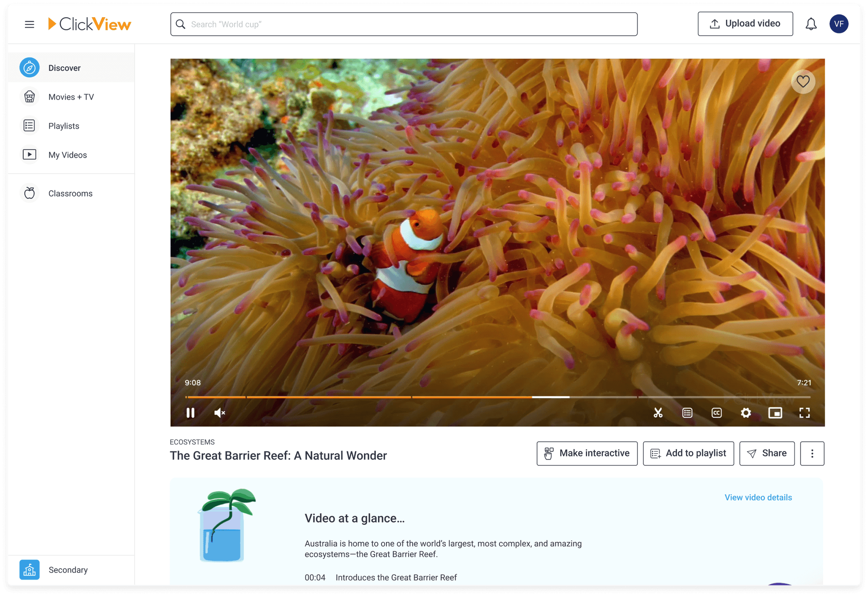Open View video details
Image resolution: width=868 pixels, height=596 pixels.
pos(758,497)
